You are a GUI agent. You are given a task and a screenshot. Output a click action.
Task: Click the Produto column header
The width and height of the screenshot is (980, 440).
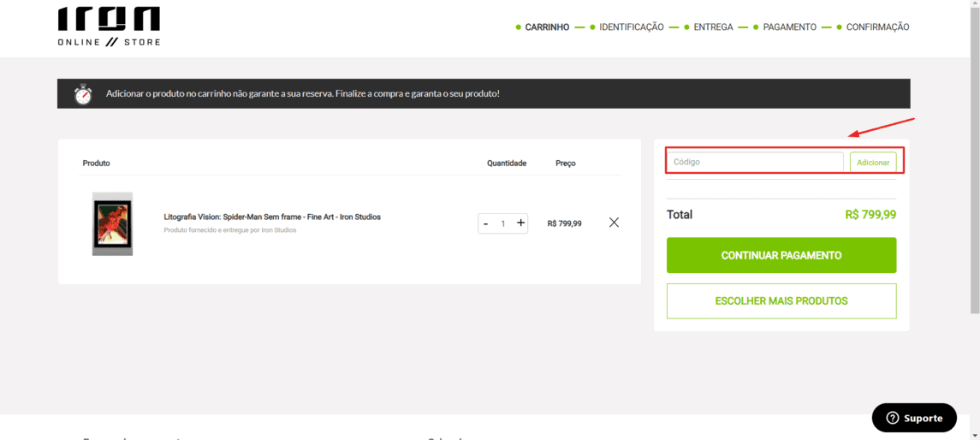point(96,164)
